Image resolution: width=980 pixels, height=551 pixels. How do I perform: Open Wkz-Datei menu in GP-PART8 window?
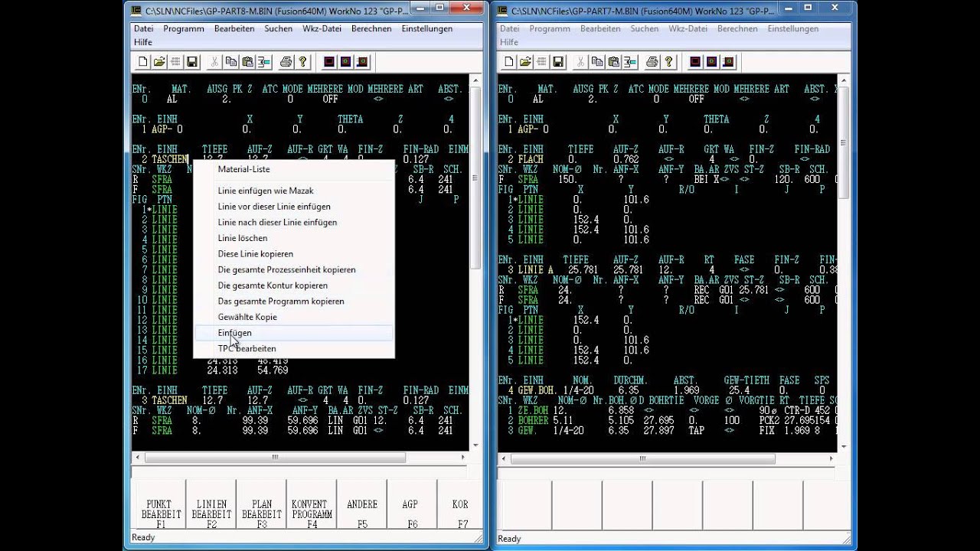pos(322,28)
